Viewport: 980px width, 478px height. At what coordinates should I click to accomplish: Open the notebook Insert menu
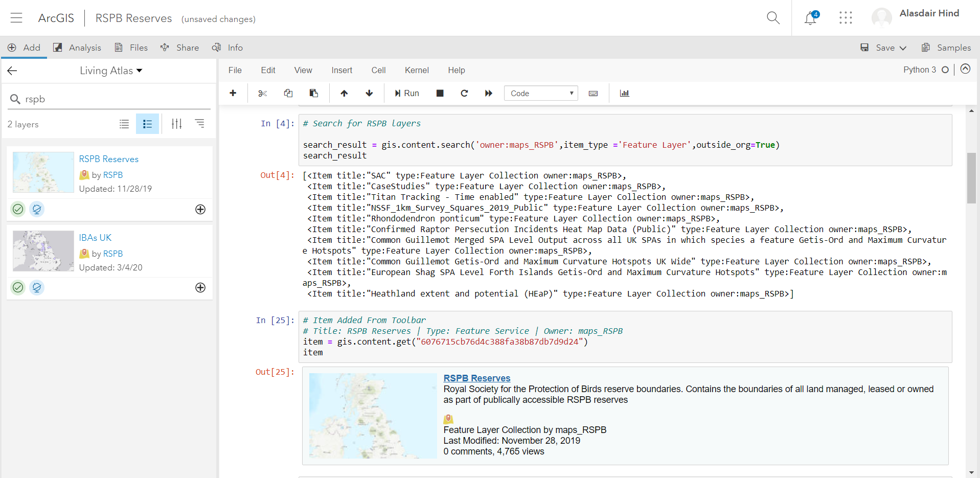coord(341,70)
